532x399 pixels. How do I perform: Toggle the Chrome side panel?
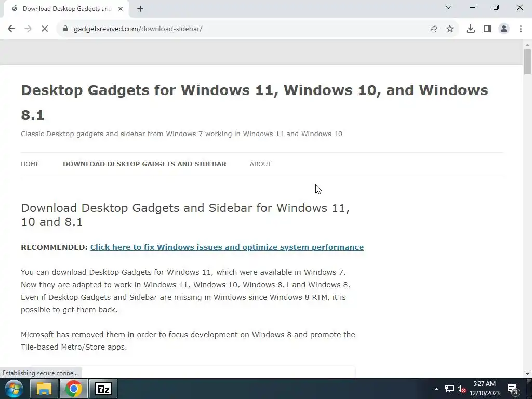487,29
